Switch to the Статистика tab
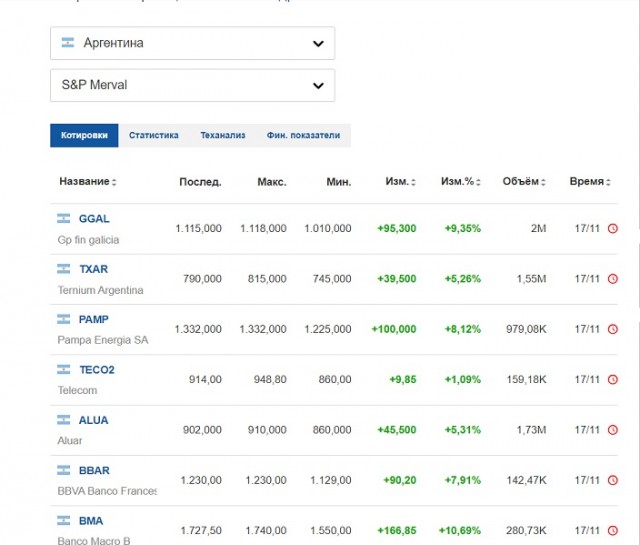This screenshot has width=640, height=545. point(153,135)
